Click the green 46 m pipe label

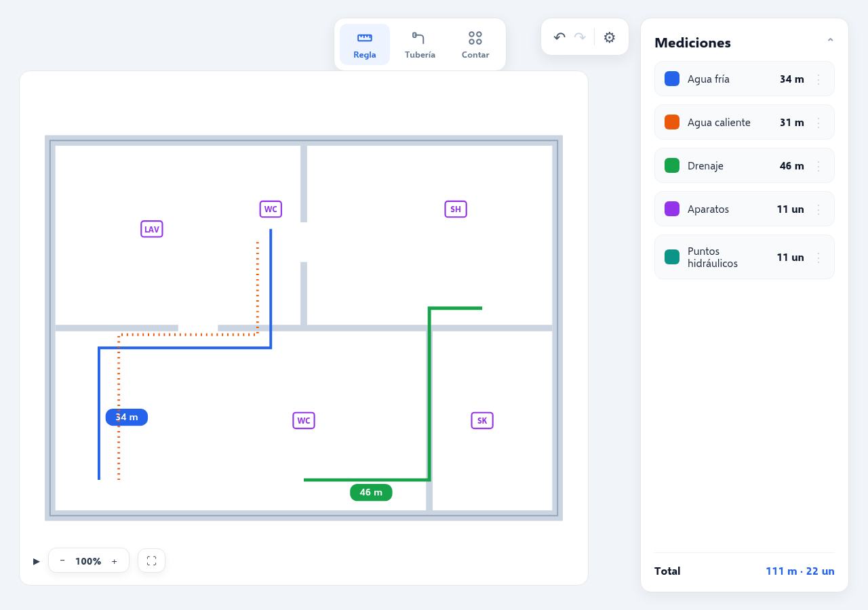tap(371, 492)
